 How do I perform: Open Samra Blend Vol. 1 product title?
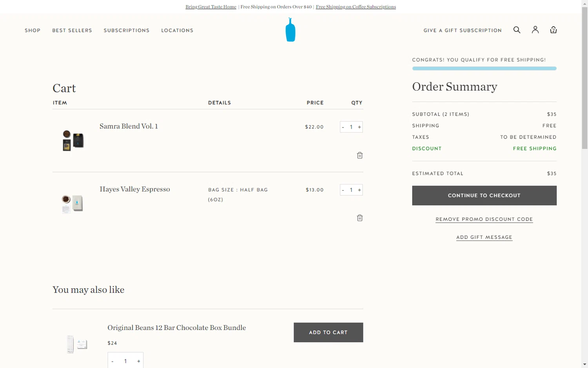(129, 126)
